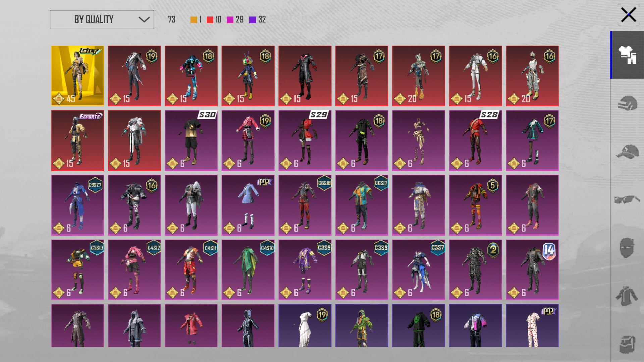Select the outfits category icon in the sidebar
Image resolution: width=644 pixels, height=362 pixels.
coord(628,55)
